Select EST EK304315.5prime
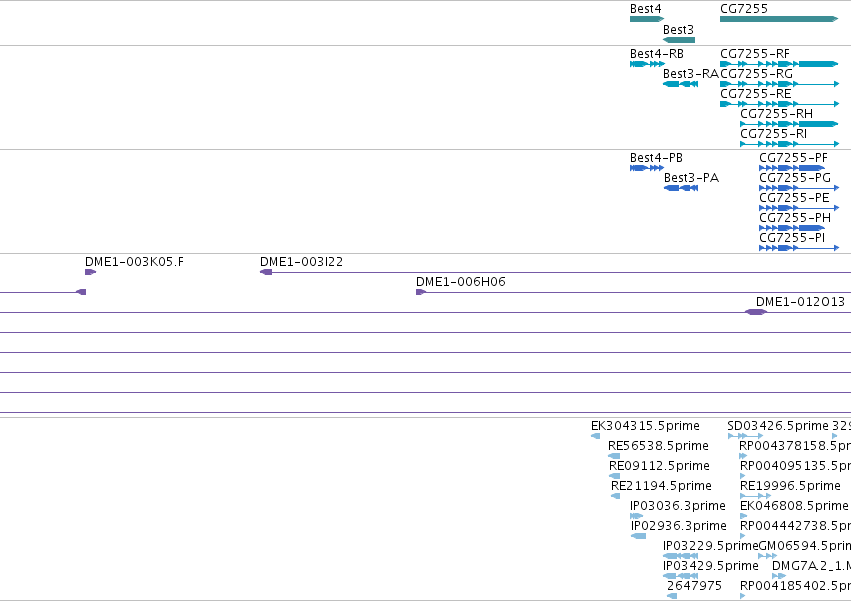Image resolution: width=851 pixels, height=601 pixels. pyautogui.click(x=645, y=426)
